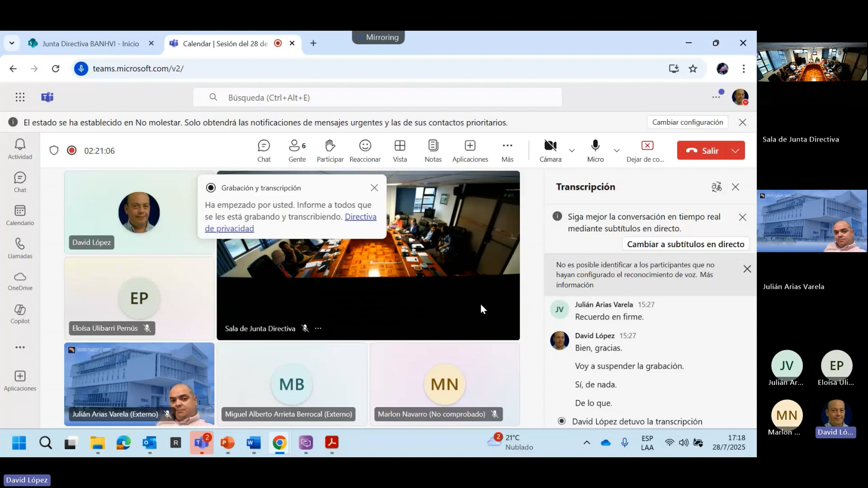The image size is (868, 488).
Task: Click the shield meeting security icon
Action: point(54,150)
